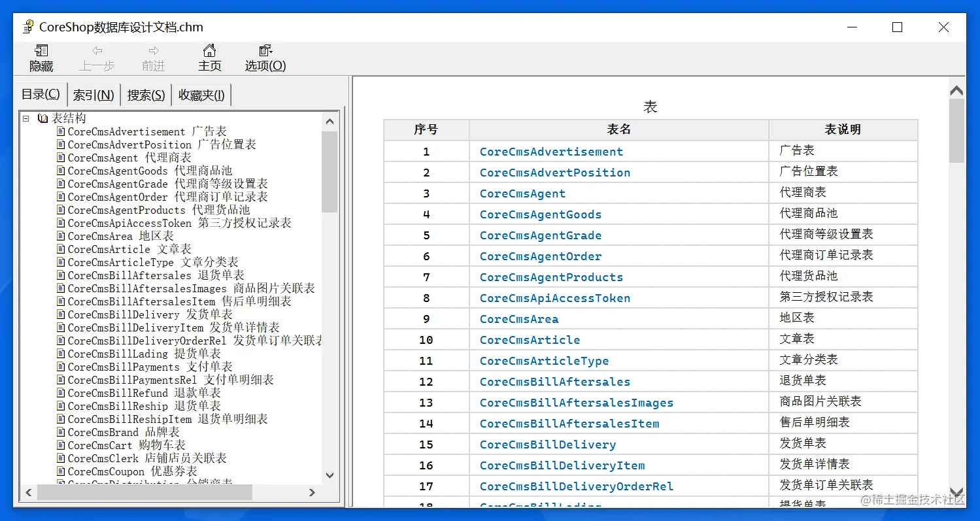
Task: Switch to the 搜索(S) tab
Action: 146,95
